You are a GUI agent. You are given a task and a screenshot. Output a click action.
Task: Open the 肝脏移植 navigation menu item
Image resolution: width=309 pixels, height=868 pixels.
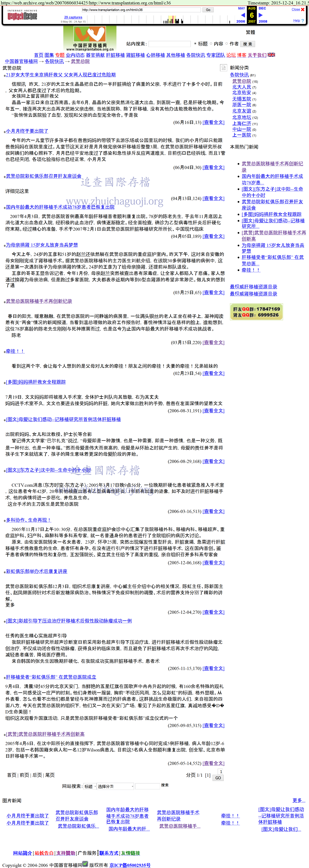coord(115,55)
